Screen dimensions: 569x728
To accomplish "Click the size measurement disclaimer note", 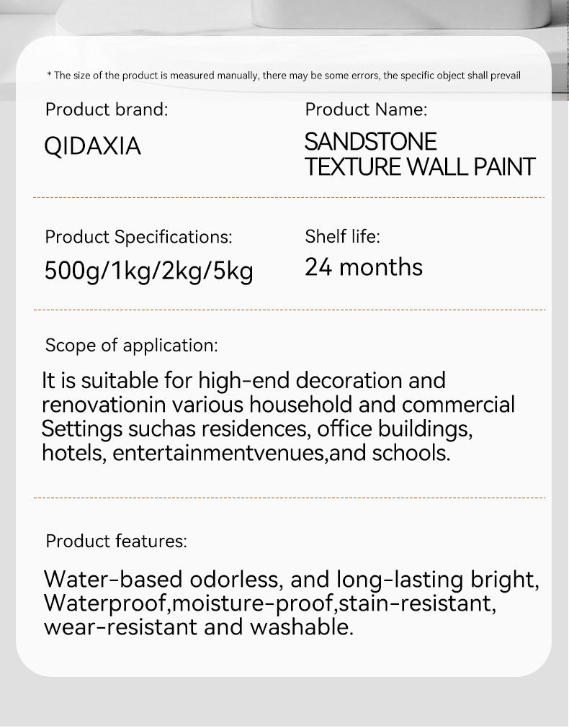I will pos(283,76).
